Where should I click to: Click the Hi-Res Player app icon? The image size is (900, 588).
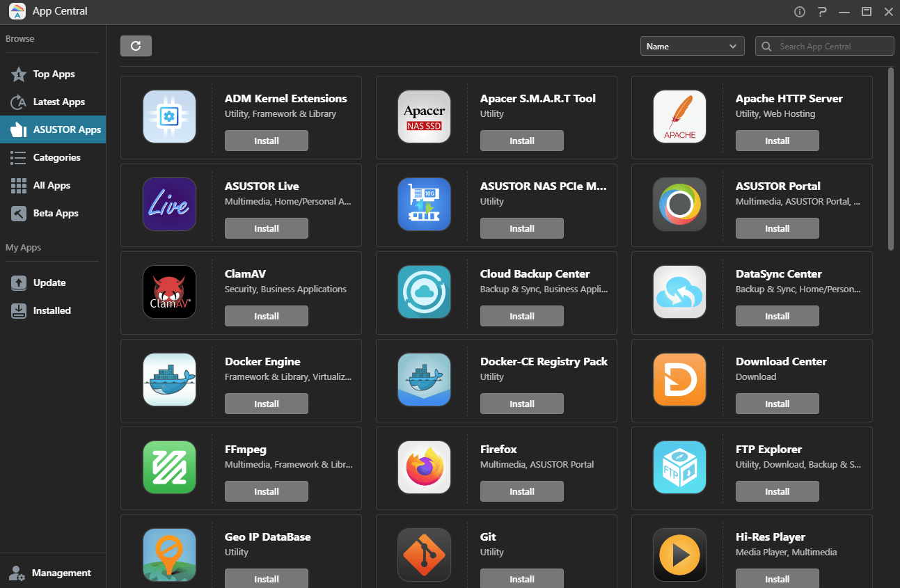click(680, 555)
